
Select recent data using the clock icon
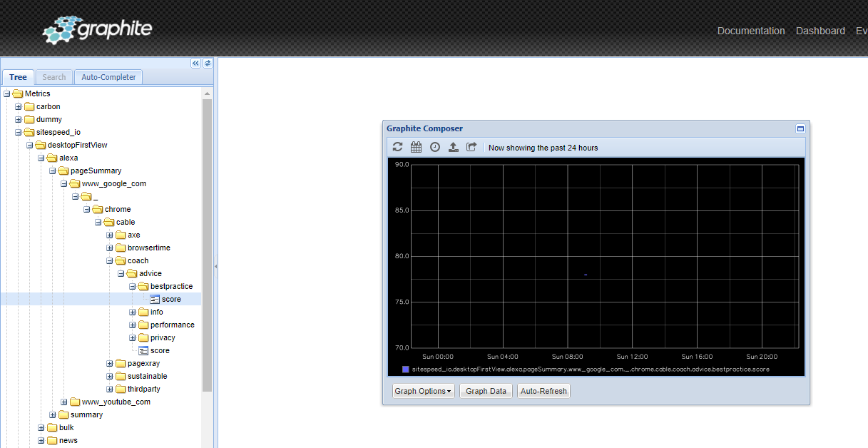pos(435,147)
